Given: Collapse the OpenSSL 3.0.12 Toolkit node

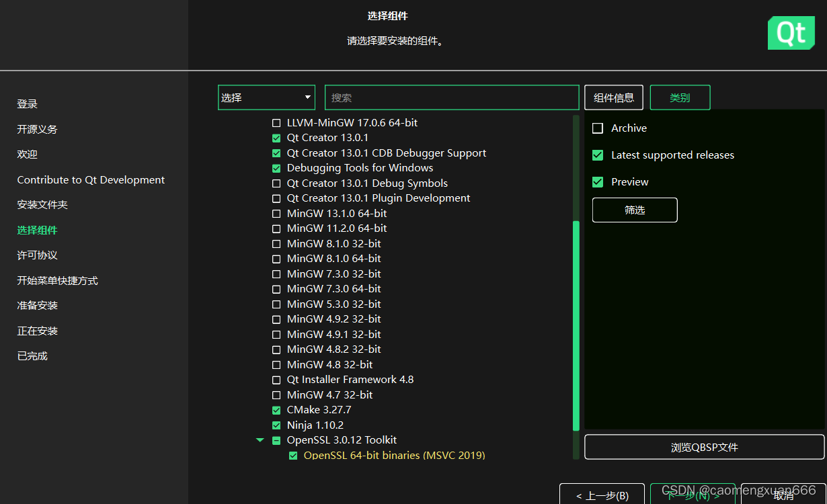Looking at the screenshot, I should 260,441.
